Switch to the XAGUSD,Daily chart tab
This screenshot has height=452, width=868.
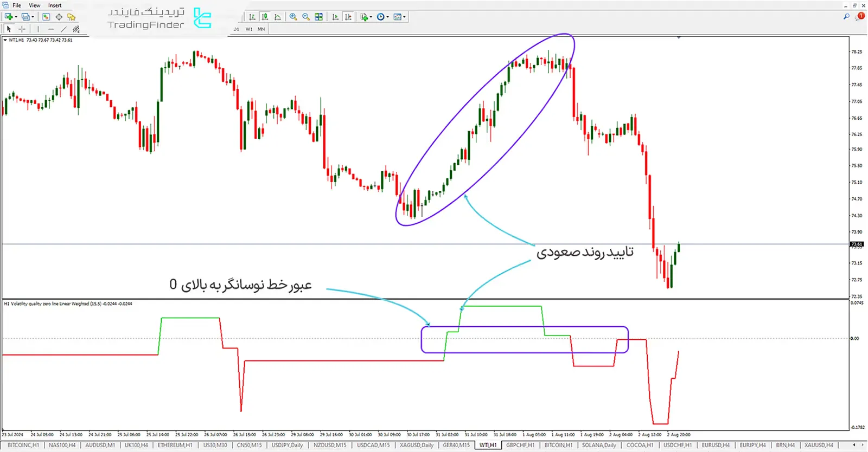(417, 445)
